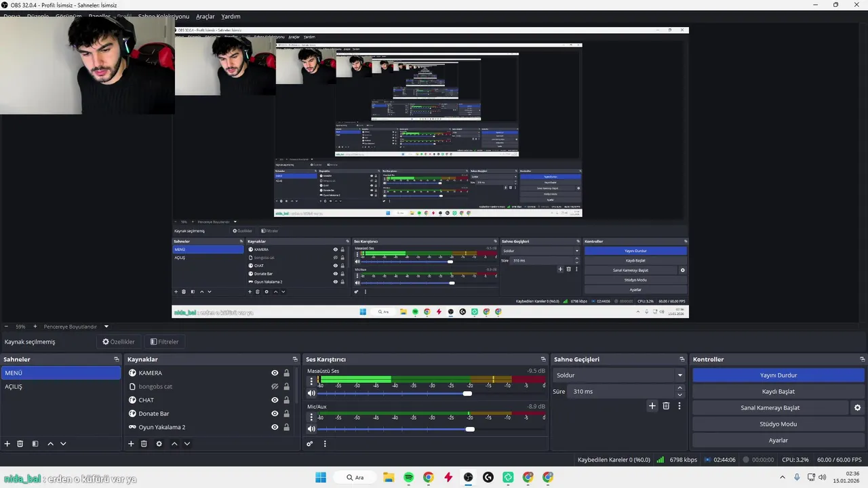Image resolution: width=868 pixels, height=488 pixels.
Task: Click Sanal Kamerayı Başlat button
Action: [x=770, y=408]
